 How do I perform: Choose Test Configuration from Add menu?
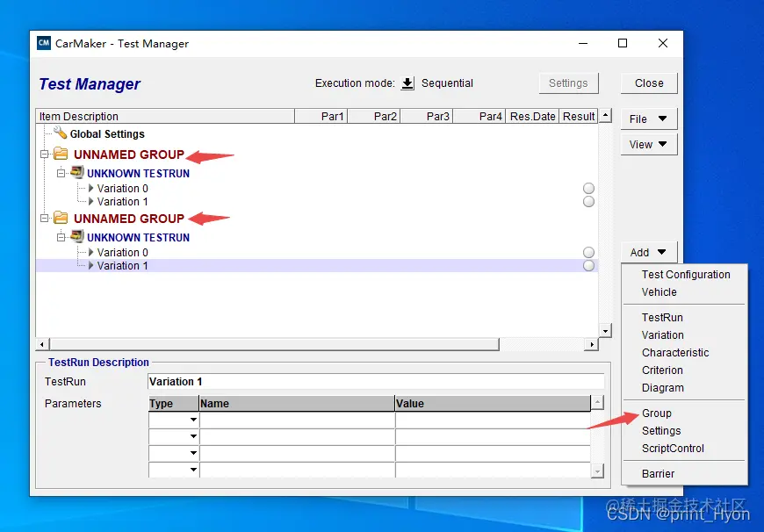[686, 275]
